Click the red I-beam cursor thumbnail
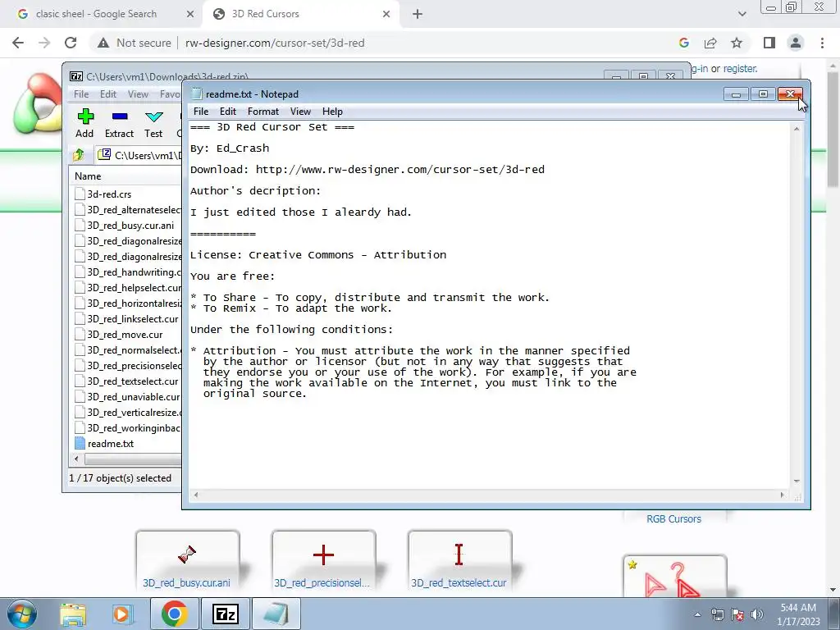The height and width of the screenshot is (630, 840). (459, 555)
